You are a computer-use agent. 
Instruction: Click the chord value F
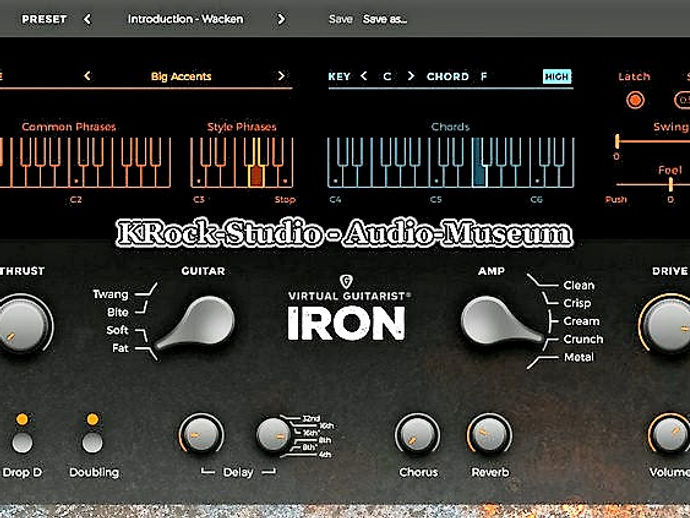(x=484, y=76)
